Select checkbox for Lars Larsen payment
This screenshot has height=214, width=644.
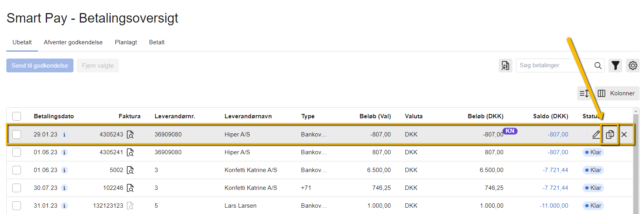[x=17, y=206]
